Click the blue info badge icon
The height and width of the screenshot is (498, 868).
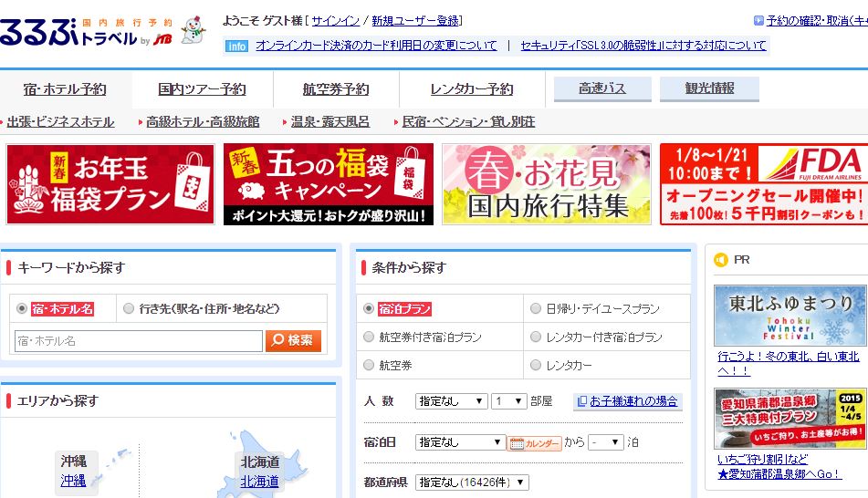click(236, 46)
